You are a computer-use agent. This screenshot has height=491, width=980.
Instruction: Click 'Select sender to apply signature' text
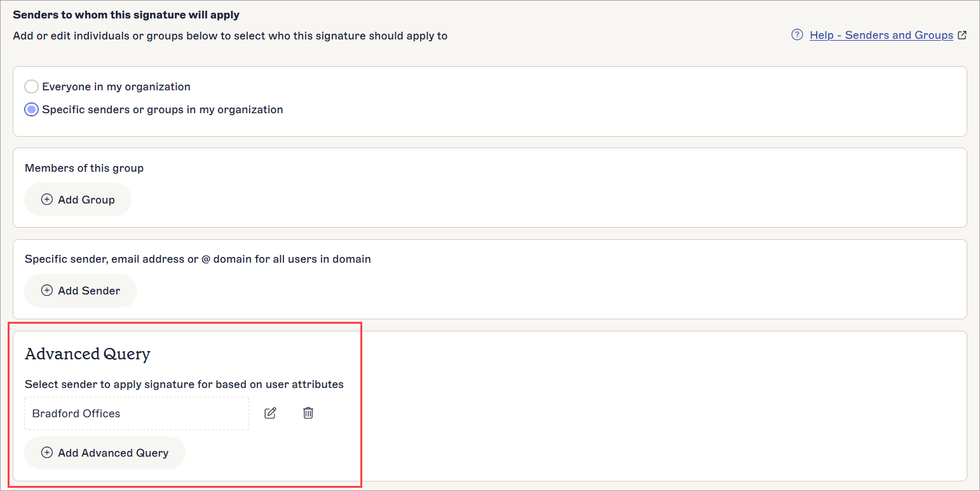coord(184,384)
